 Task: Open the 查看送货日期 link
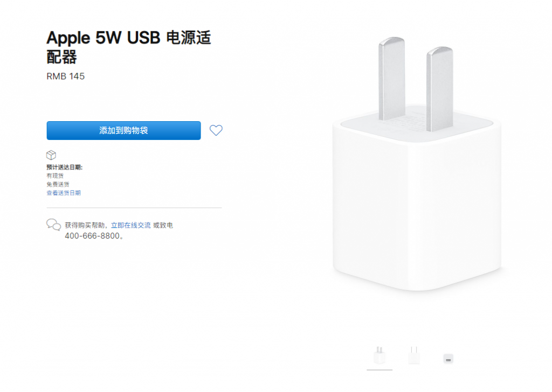tap(64, 193)
